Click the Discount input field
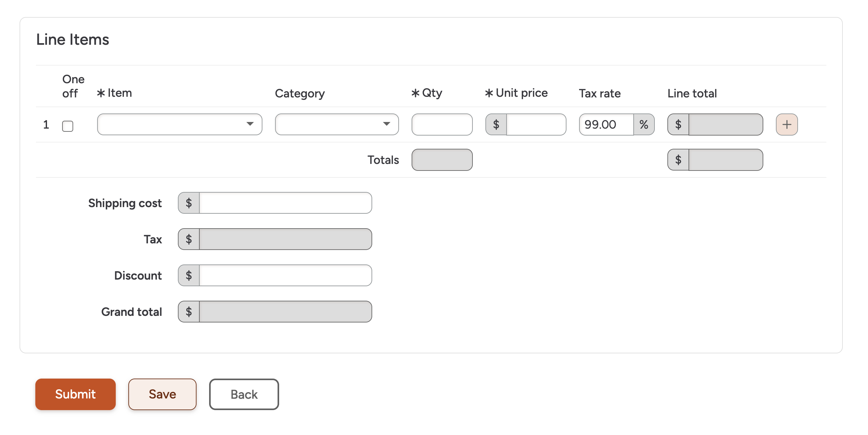Viewport: 868px width, 435px height. tap(285, 275)
